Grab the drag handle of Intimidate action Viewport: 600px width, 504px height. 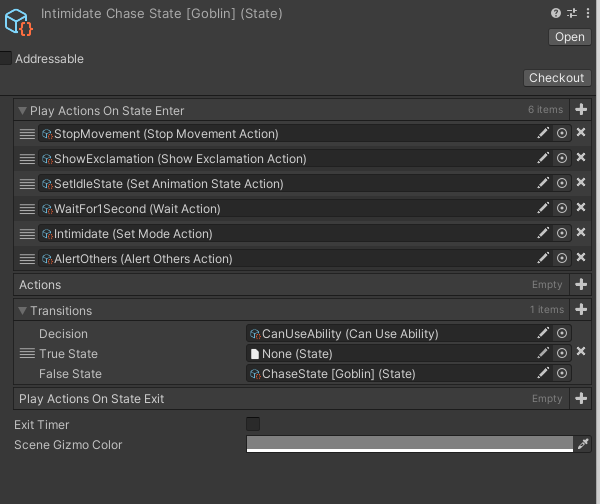point(27,234)
